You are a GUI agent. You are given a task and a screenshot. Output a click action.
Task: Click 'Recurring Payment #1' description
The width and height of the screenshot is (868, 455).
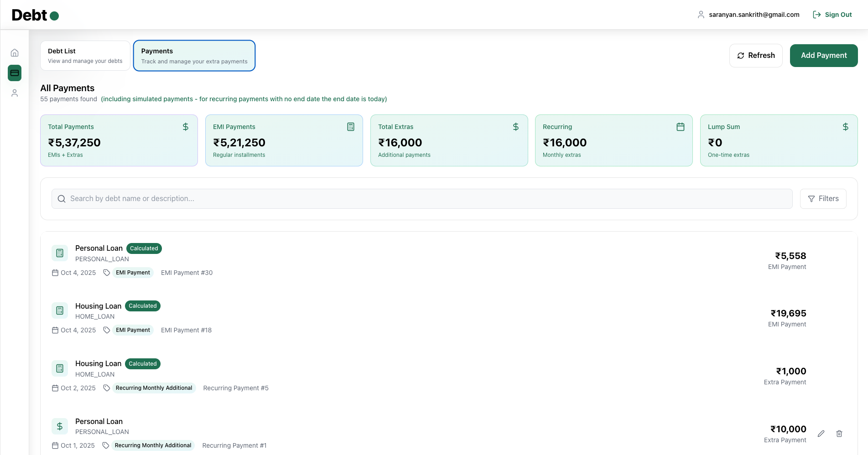[x=234, y=445]
